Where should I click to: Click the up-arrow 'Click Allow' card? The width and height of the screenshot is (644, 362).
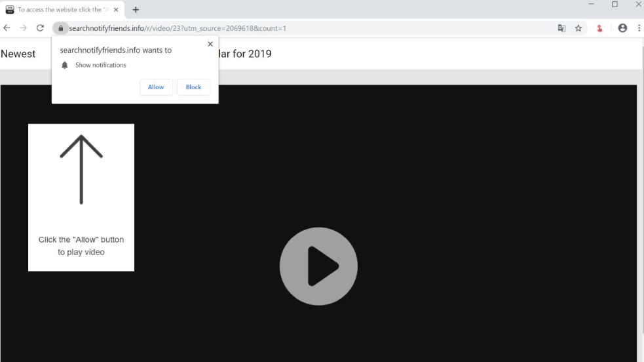click(x=81, y=197)
